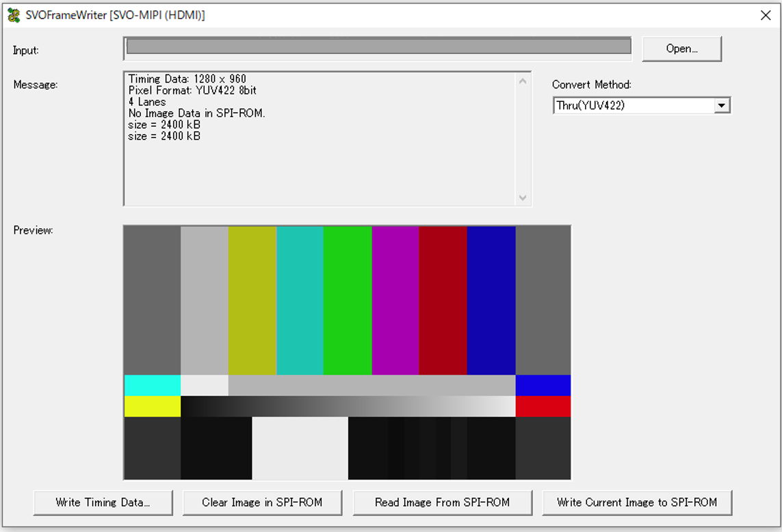Image resolution: width=782 pixels, height=532 pixels.
Task: Click the white rectangle at preview bottom
Action: tap(300, 448)
